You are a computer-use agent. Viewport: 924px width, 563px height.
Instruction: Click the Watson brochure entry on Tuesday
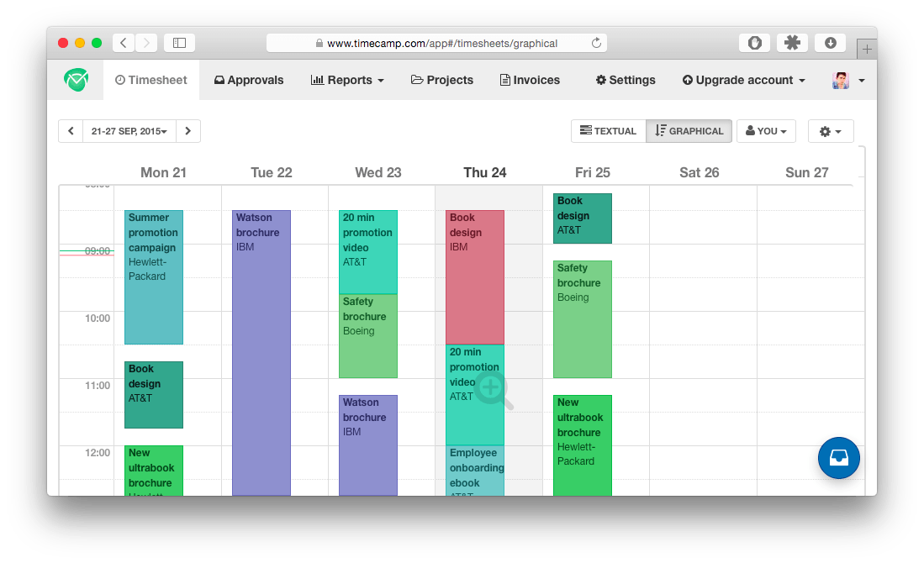[x=261, y=353]
